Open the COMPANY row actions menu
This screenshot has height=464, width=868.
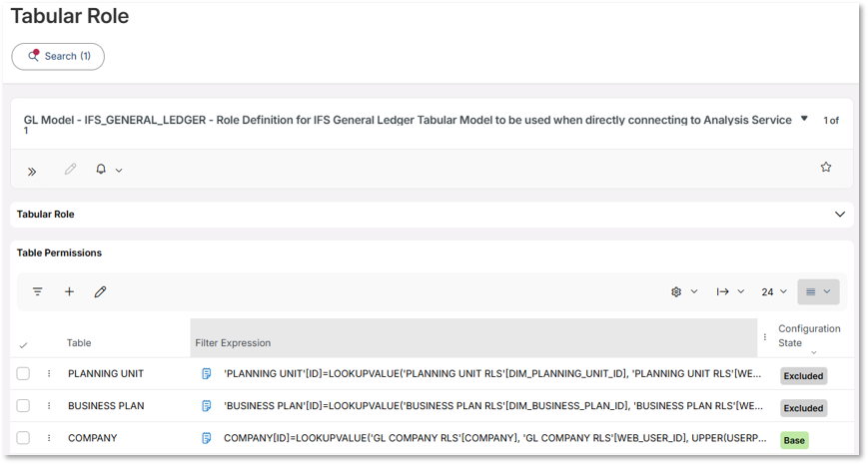49,438
